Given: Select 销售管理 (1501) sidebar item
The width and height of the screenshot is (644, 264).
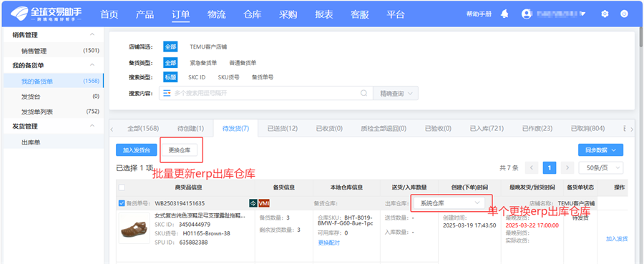Looking at the screenshot, I should [54, 51].
